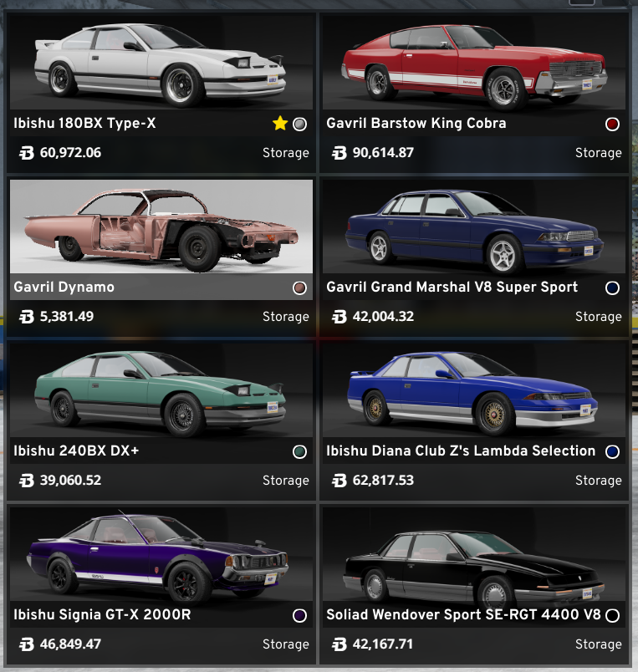Click the gold favorite star on Ibishu 180BX
The width and height of the screenshot is (638, 672).
click(279, 124)
